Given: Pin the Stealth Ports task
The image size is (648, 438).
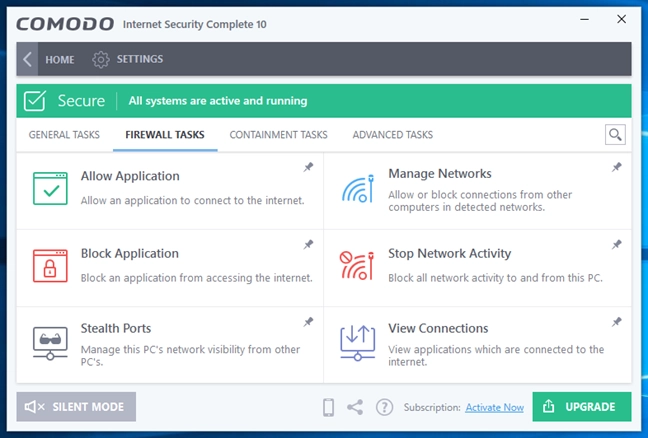Looking at the screenshot, I should pos(308,322).
